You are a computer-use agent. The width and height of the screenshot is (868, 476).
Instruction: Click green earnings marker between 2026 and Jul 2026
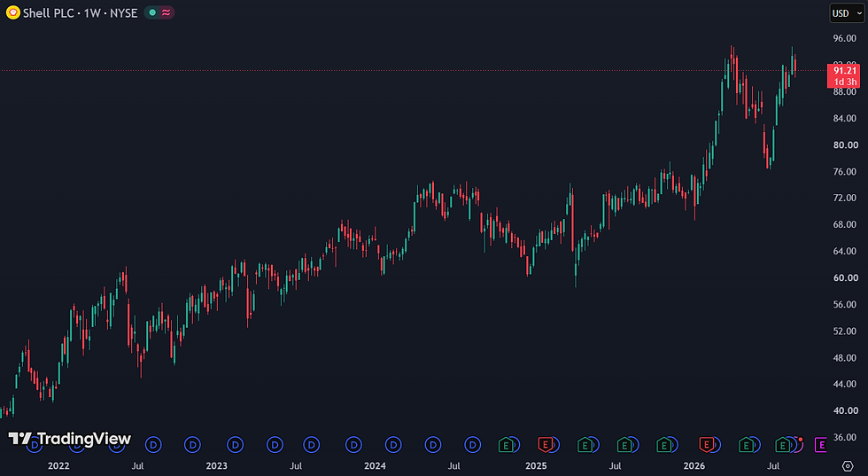(746, 444)
